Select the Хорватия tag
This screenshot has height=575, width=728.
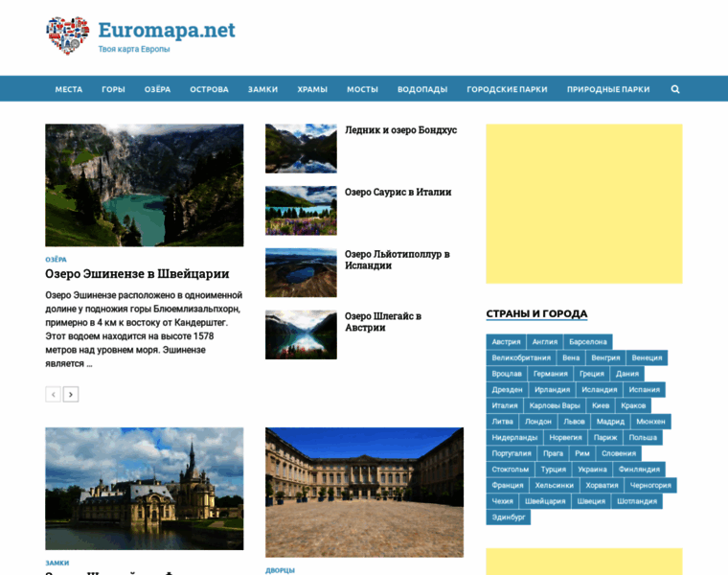tap(603, 485)
